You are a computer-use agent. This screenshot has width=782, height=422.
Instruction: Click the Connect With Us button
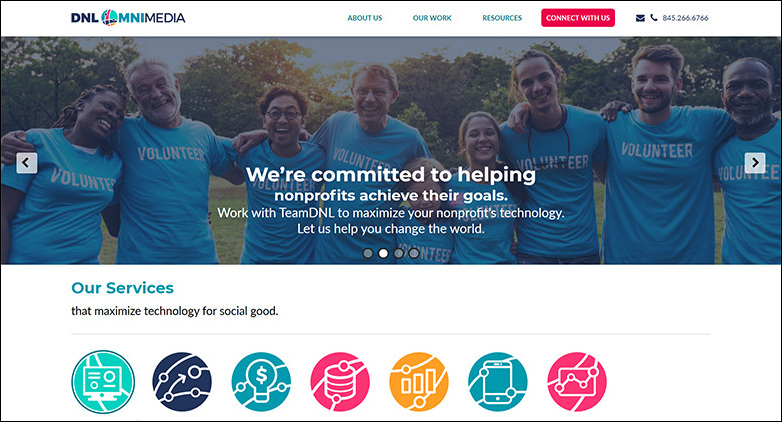[x=578, y=18]
